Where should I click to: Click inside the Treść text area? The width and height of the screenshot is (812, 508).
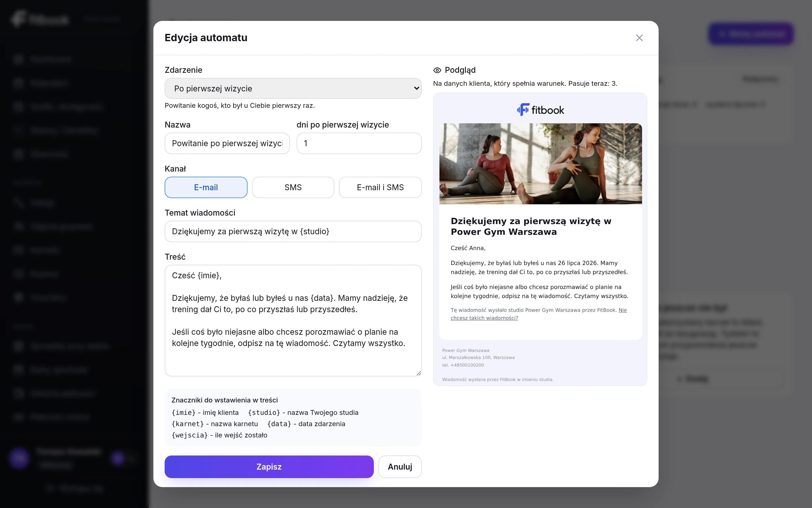click(293, 321)
